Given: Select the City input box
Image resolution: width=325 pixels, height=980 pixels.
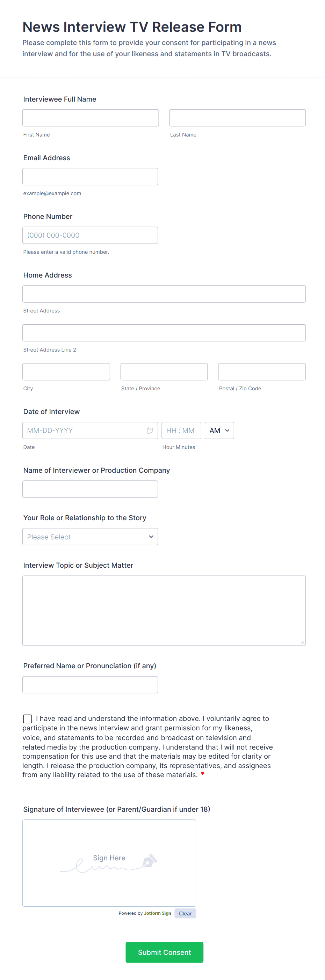Looking at the screenshot, I should (66, 371).
